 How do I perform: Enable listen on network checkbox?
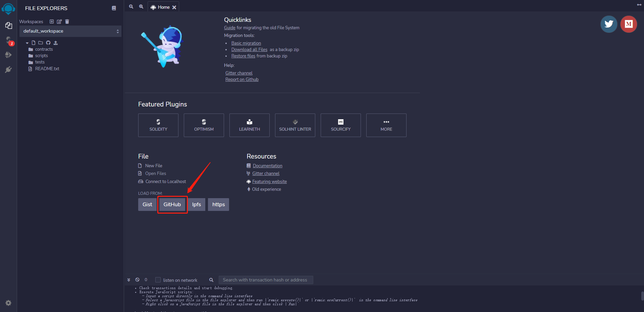tap(158, 280)
